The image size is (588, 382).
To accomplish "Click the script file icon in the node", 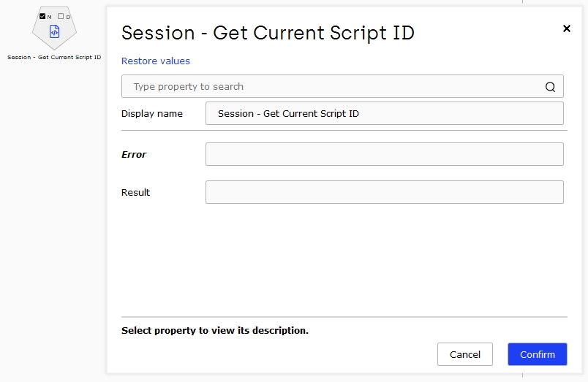I will click(x=54, y=31).
